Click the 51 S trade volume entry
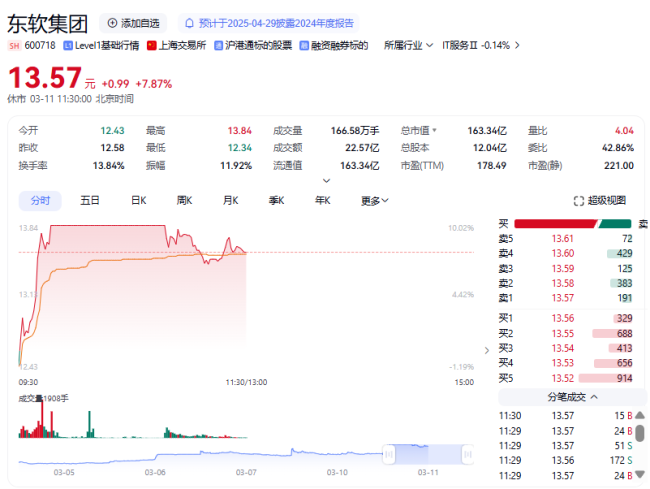Viewport: 650px width, 489px height. [623, 445]
